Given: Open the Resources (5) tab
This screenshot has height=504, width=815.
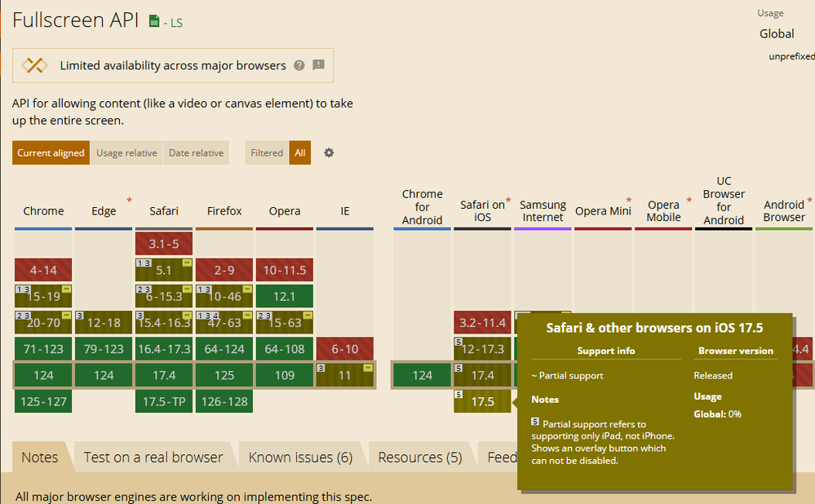Looking at the screenshot, I should click(420, 458).
